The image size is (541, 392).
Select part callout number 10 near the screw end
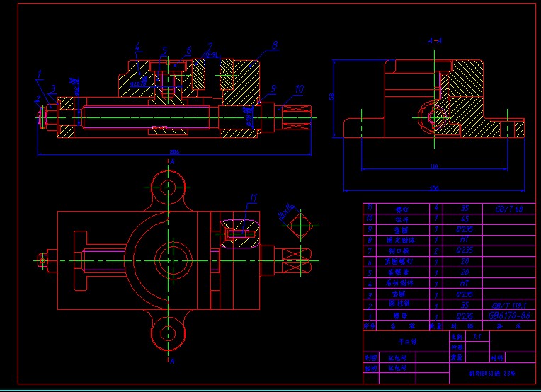(300, 89)
